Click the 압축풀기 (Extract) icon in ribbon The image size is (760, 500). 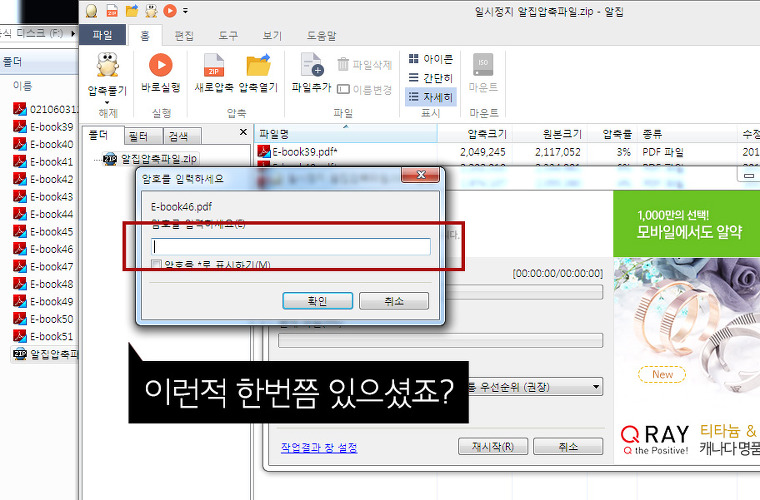pos(107,66)
